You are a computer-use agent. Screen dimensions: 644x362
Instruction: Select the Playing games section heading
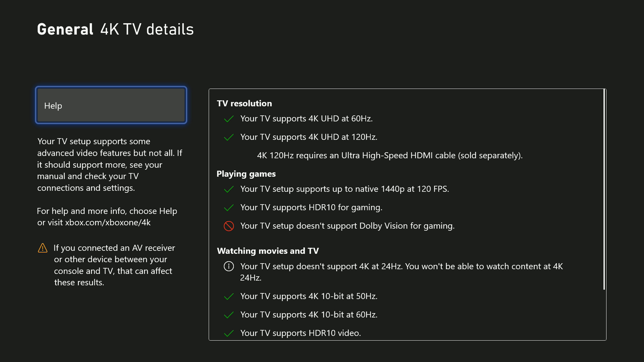pyautogui.click(x=246, y=174)
